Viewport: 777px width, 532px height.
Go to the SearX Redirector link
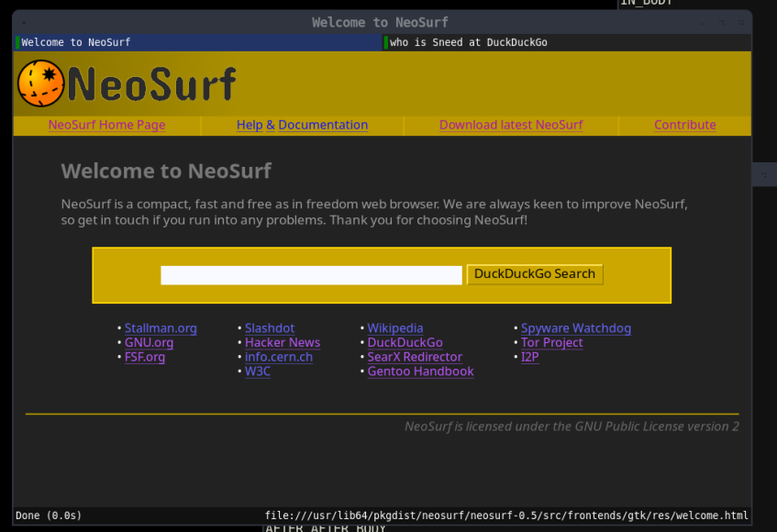pos(415,357)
